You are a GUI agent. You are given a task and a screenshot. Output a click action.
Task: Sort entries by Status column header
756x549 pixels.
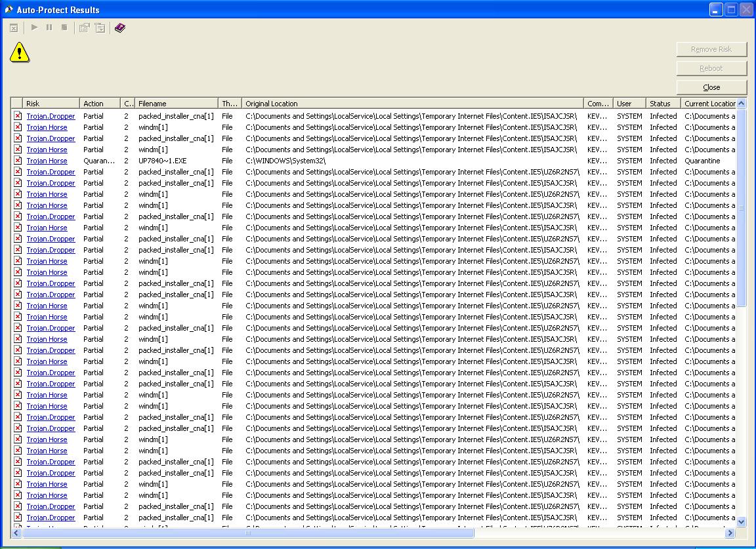click(x=662, y=104)
